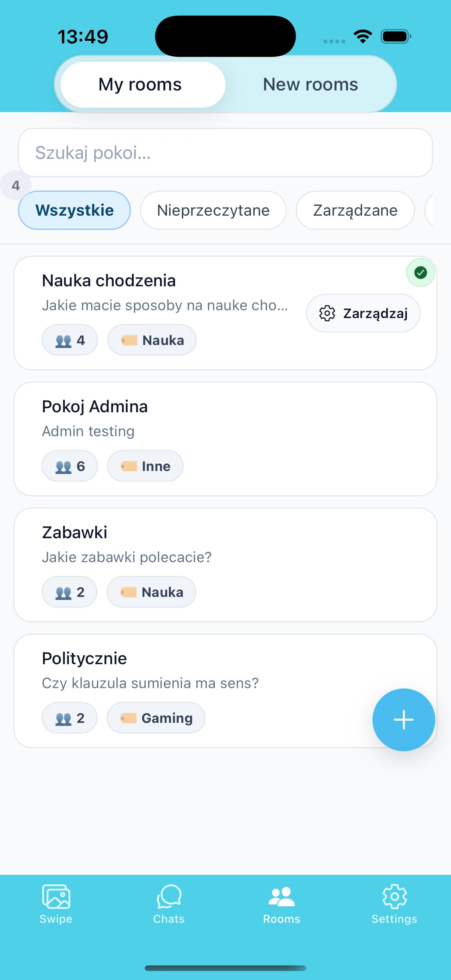Tap the Gaming tag in Politycznie
This screenshot has height=980, width=451.
156,718
